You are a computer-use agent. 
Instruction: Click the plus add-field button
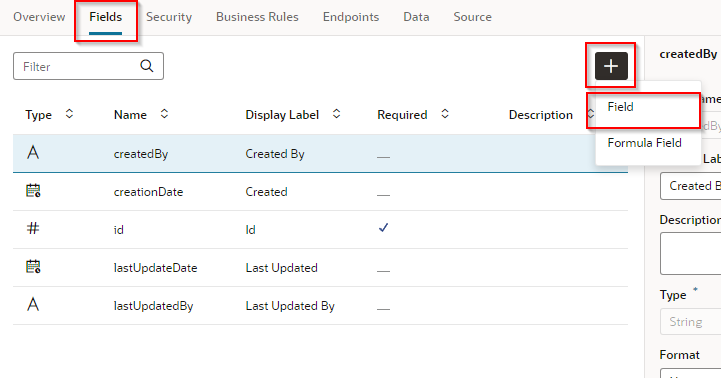pos(611,66)
